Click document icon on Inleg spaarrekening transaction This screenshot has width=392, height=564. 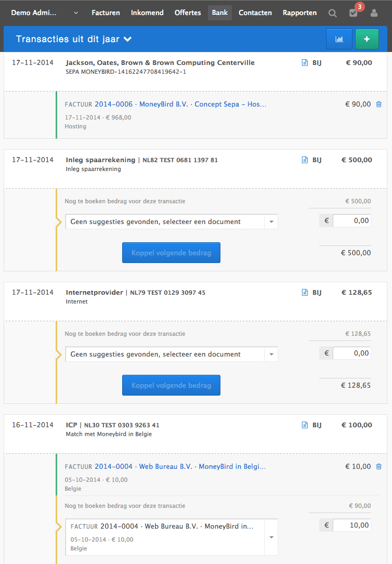pyautogui.click(x=305, y=160)
